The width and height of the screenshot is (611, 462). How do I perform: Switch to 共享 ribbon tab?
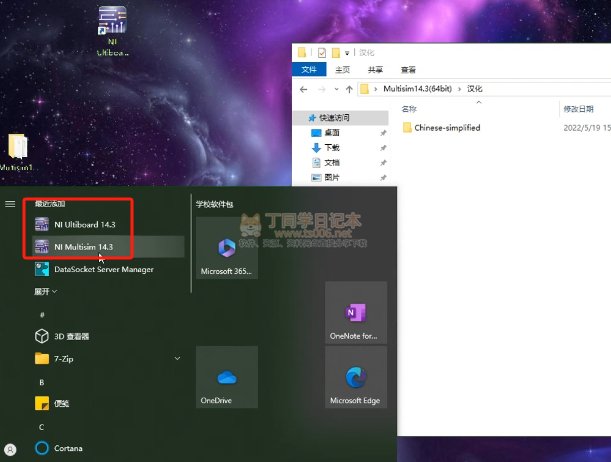[375, 70]
